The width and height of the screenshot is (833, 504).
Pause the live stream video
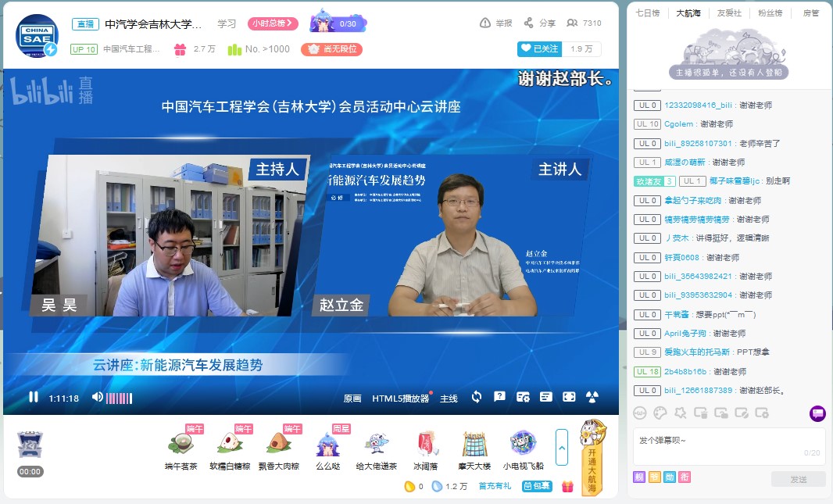(34, 397)
